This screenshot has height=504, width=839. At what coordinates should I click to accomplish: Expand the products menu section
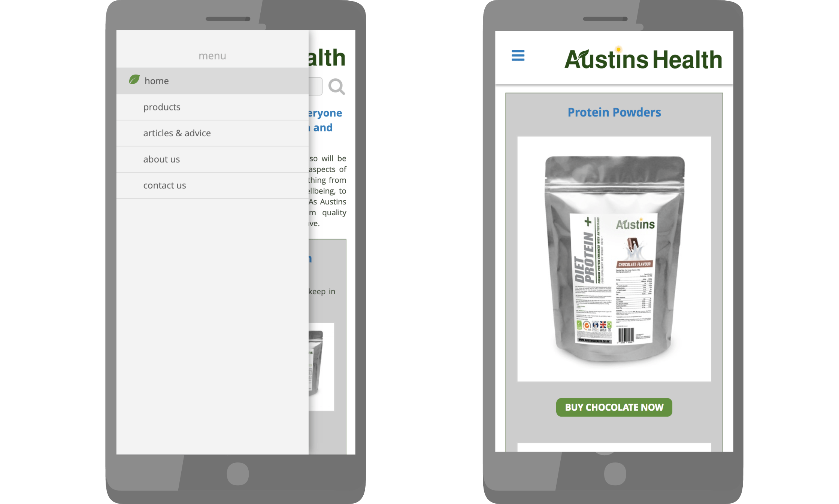(162, 107)
